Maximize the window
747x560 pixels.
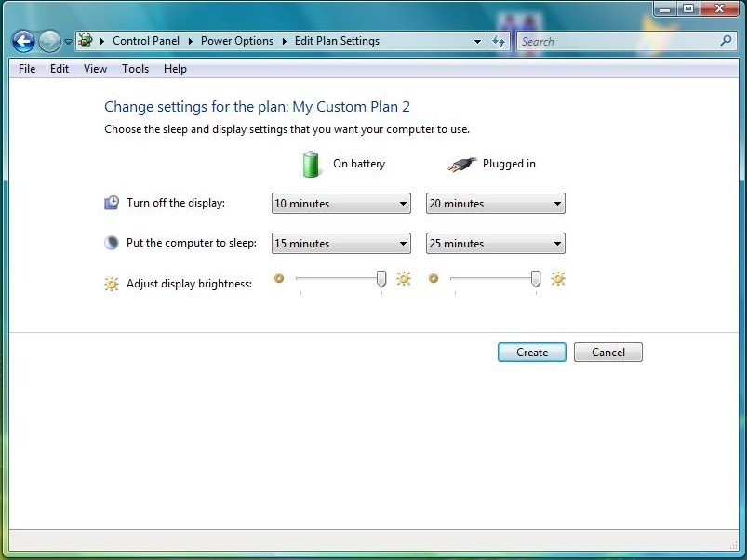click(688, 8)
